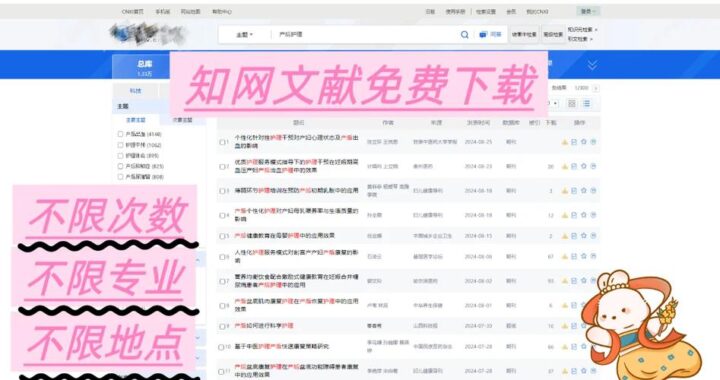Expand database bar with double chevron
Viewport: 720px width, 380px height.
pos(592,65)
